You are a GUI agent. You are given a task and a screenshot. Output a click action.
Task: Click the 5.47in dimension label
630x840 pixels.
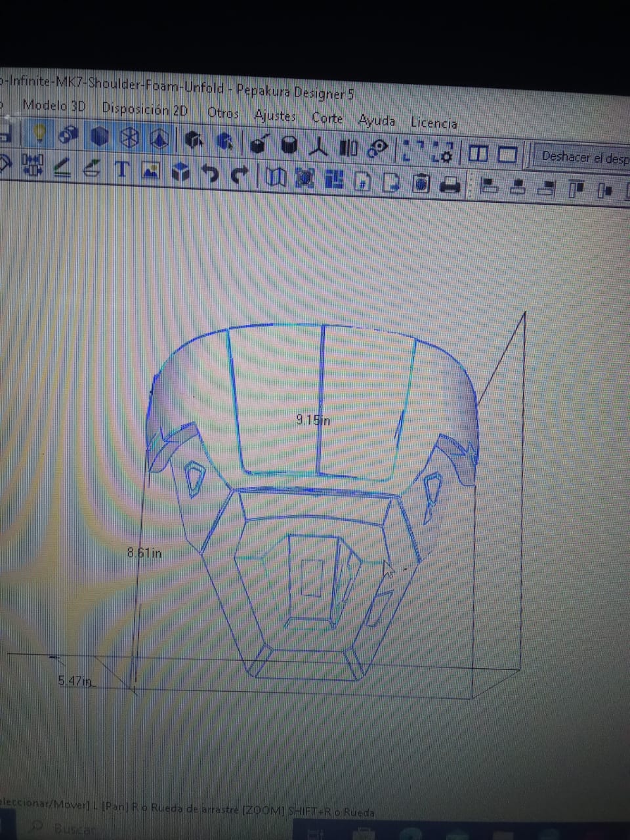click(x=75, y=681)
